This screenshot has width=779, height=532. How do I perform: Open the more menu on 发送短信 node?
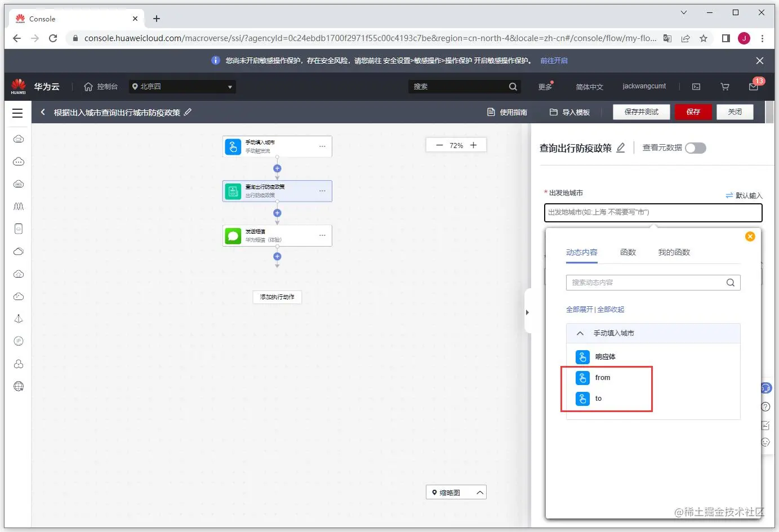tap(322, 235)
